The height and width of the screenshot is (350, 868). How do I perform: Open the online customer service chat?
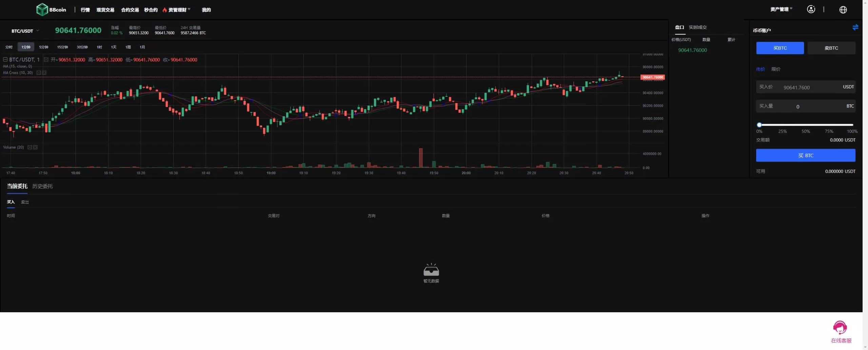841,331
